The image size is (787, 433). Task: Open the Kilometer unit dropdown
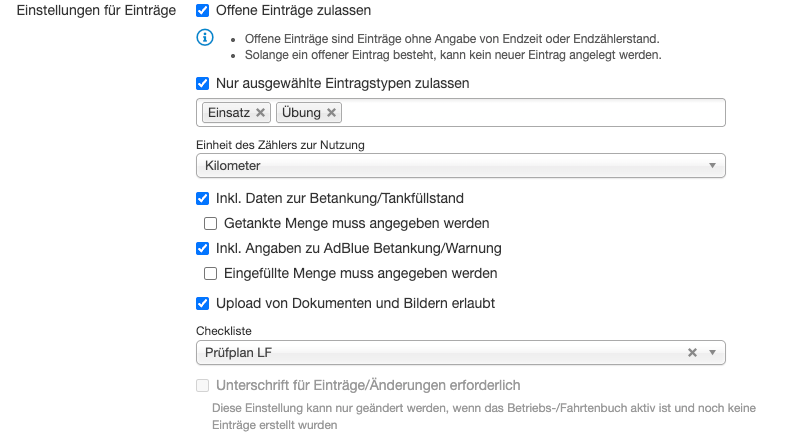pyautogui.click(x=460, y=166)
